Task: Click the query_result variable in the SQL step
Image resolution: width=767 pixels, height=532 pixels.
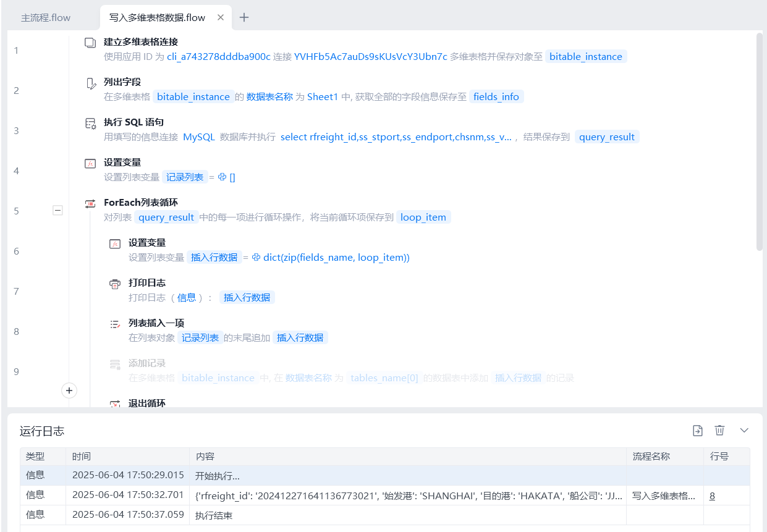Action: coord(606,137)
